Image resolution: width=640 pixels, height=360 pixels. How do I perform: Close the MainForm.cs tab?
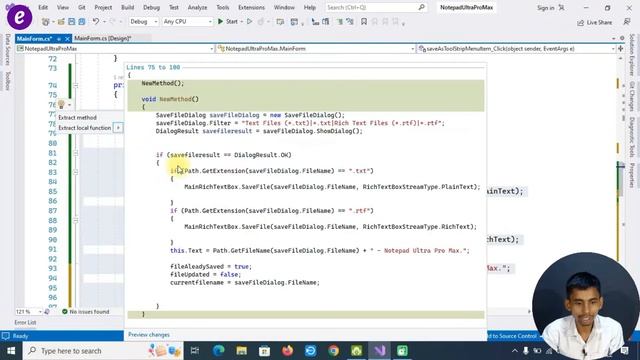67,38
